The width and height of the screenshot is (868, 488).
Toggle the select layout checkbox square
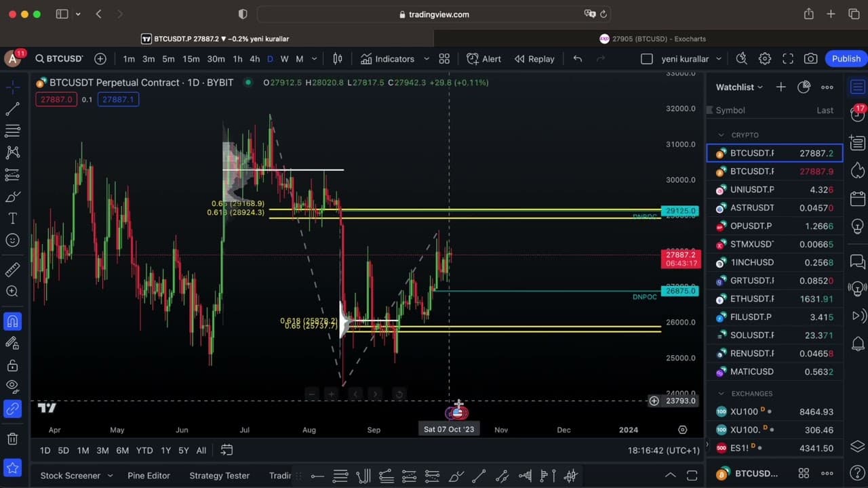tap(647, 59)
